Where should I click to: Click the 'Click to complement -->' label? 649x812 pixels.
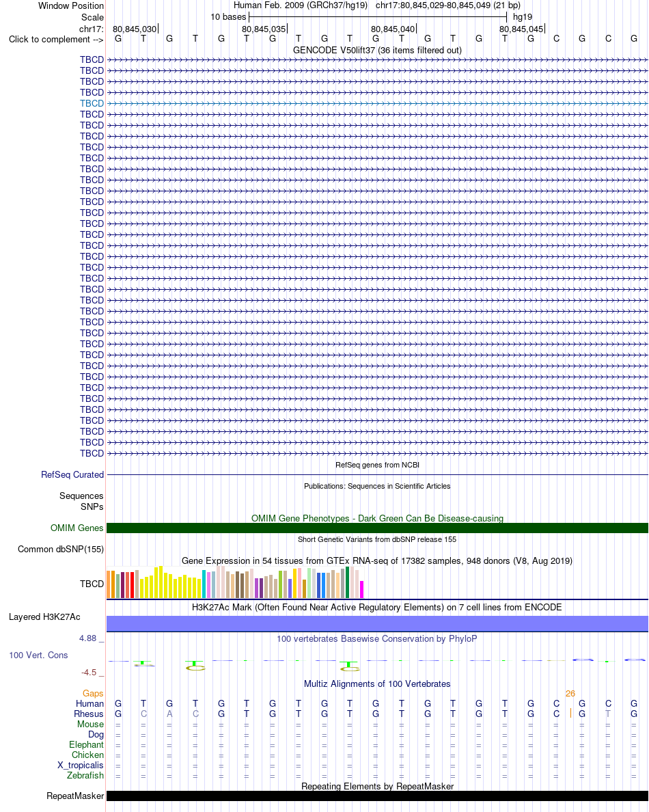coord(56,40)
